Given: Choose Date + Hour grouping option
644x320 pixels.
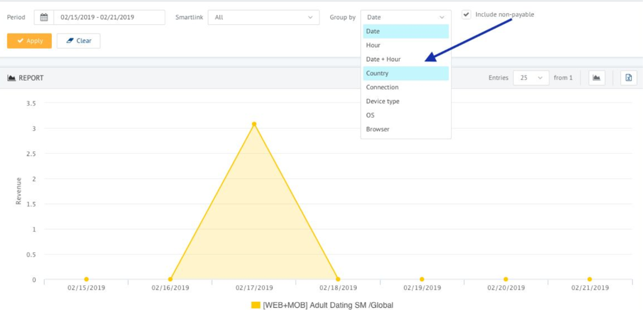Looking at the screenshot, I should (406, 59).
